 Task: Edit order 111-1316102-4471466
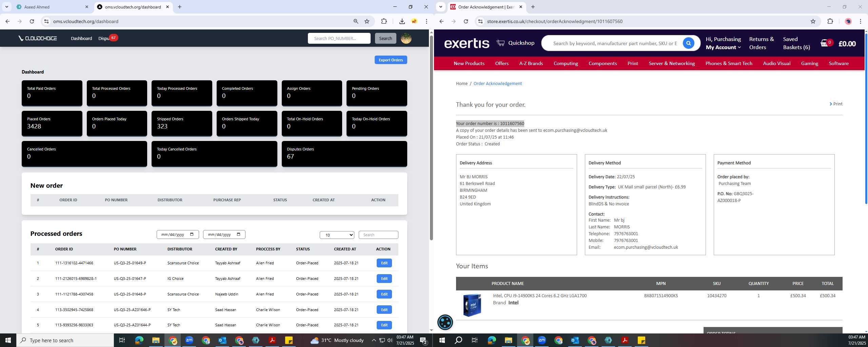coord(384,263)
